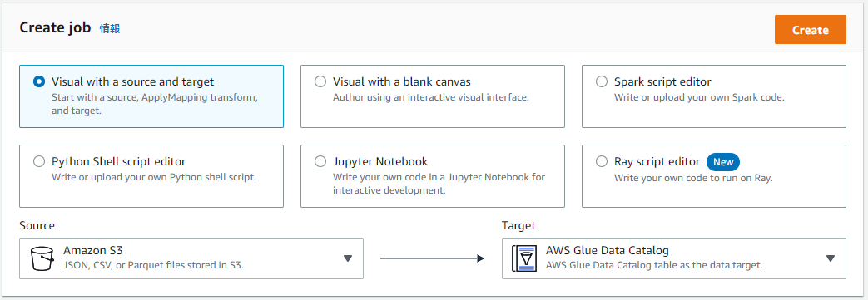
Task: Click the Jupyter Notebook description text
Action: 439,184
